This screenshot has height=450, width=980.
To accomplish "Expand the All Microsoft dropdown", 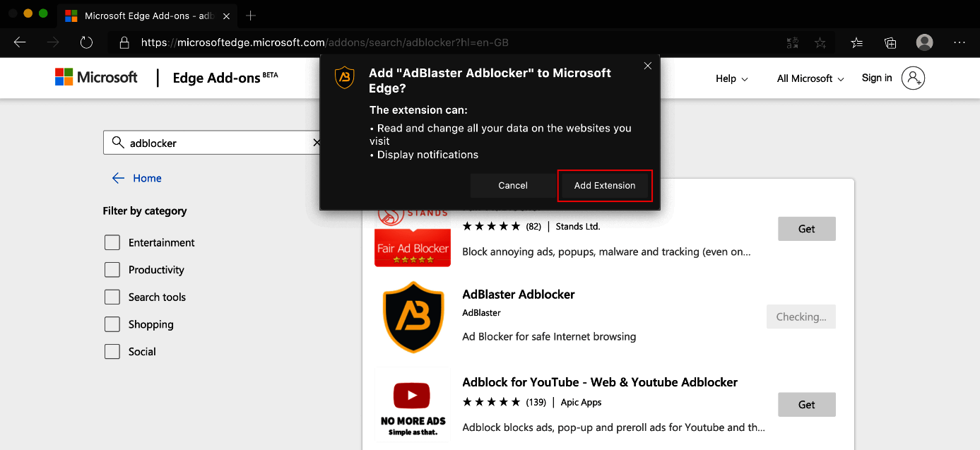I will click(x=810, y=78).
